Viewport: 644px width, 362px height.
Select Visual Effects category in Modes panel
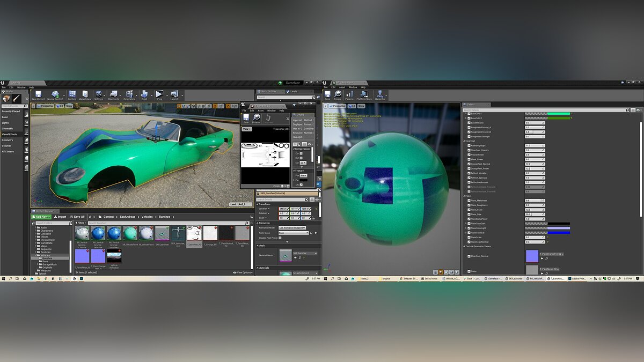10,134
